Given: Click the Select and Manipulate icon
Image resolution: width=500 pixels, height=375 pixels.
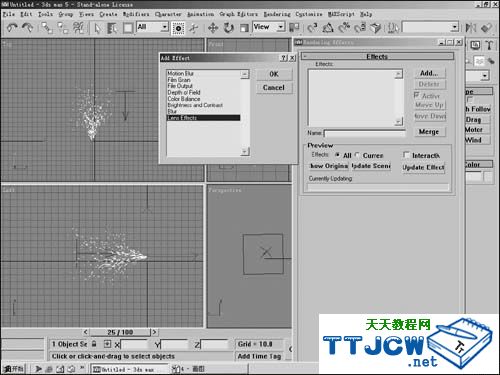Looking at the screenshot, I should (x=194, y=28).
